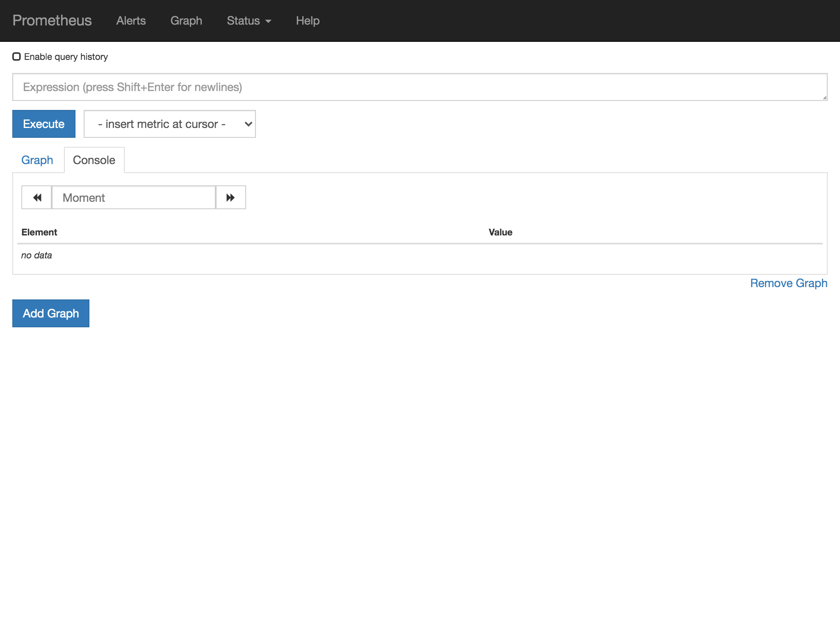Open the Help navbar item
The image size is (840, 630).
coord(308,21)
